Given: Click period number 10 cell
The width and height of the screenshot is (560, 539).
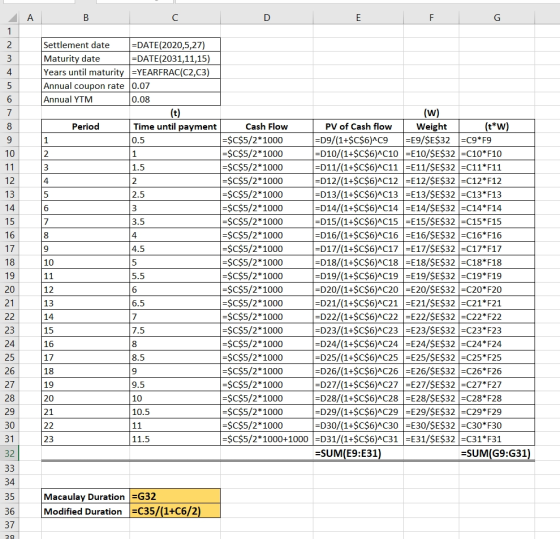Looking at the screenshot, I should (86, 262).
